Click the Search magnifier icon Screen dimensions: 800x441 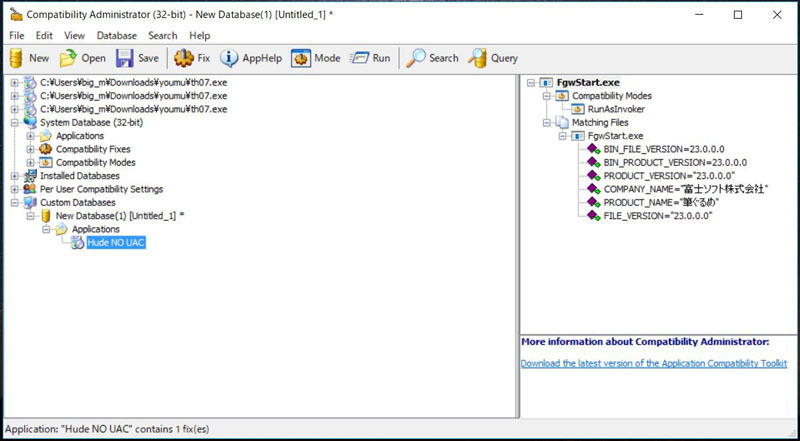coord(416,58)
